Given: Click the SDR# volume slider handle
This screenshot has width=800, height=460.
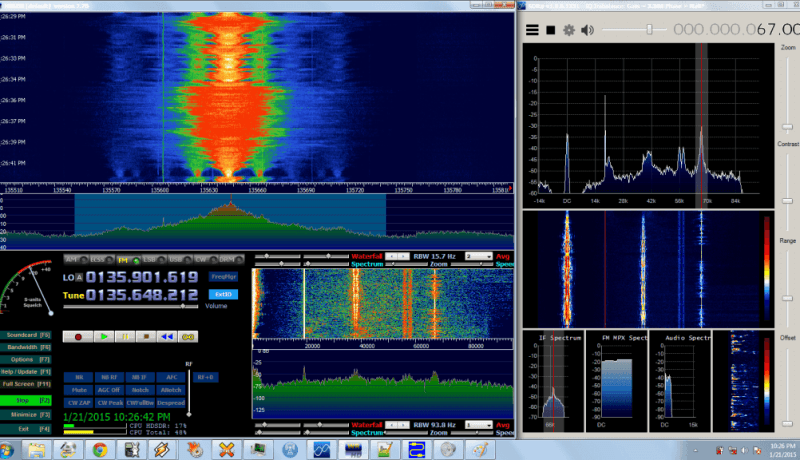Looking at the screenshot, I should (649, 30).
